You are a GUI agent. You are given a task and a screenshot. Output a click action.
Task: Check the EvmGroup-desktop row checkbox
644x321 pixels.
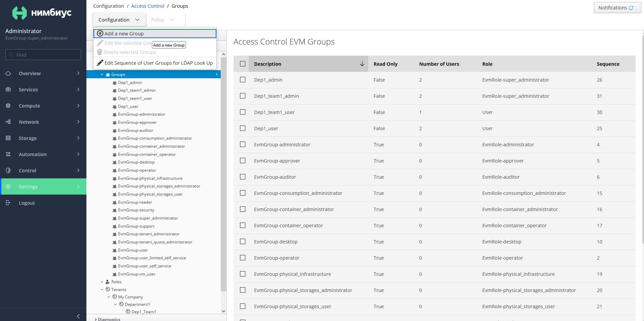click(x=243, y=241)
